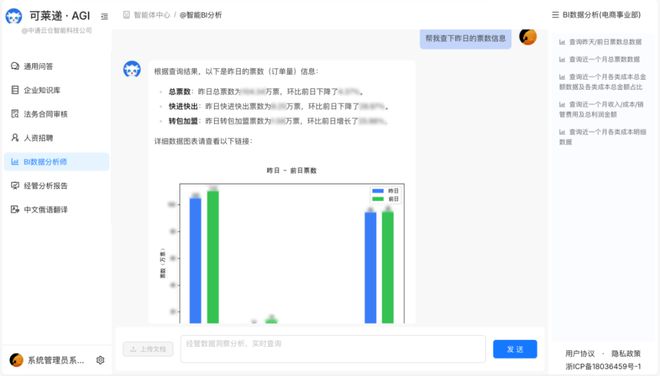Collapse the sidebar with the menu icon
This screenshot has width=660, height=376.
104,16
